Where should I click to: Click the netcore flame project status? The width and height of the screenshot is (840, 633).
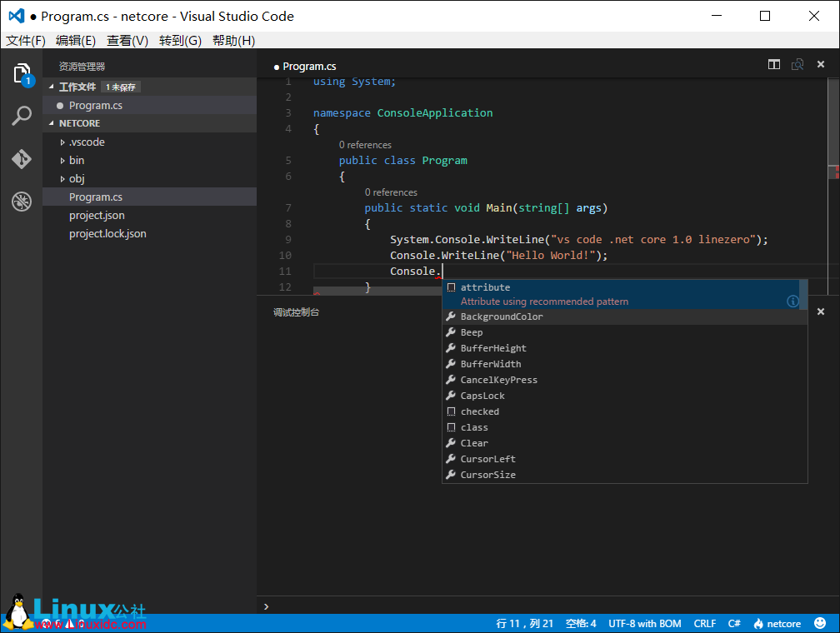point(777,623)
